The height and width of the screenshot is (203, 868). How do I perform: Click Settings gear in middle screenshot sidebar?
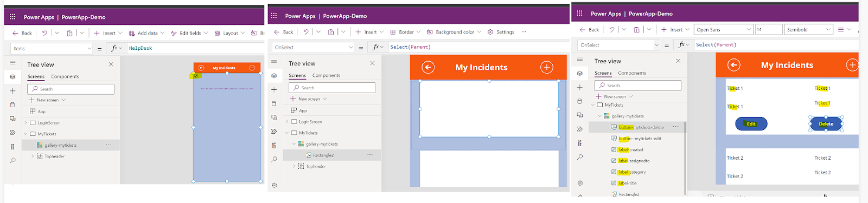pos(274,185)
